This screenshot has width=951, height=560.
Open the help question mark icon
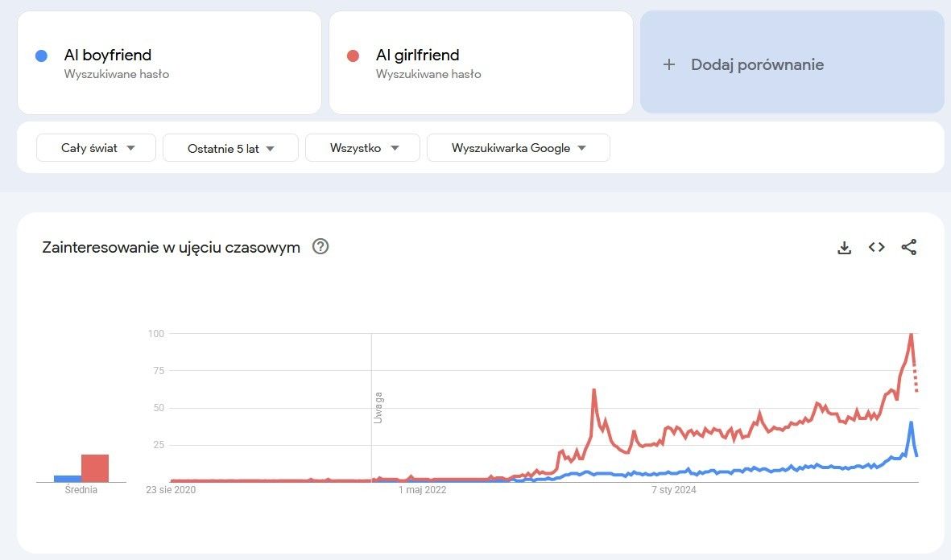tap(320, 247)
